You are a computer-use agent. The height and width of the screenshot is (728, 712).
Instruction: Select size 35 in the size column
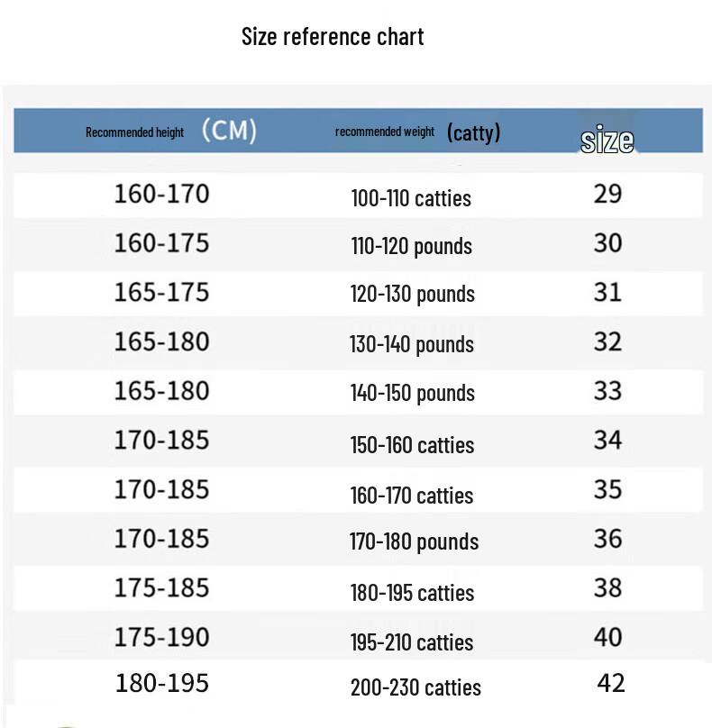(607, 489)
